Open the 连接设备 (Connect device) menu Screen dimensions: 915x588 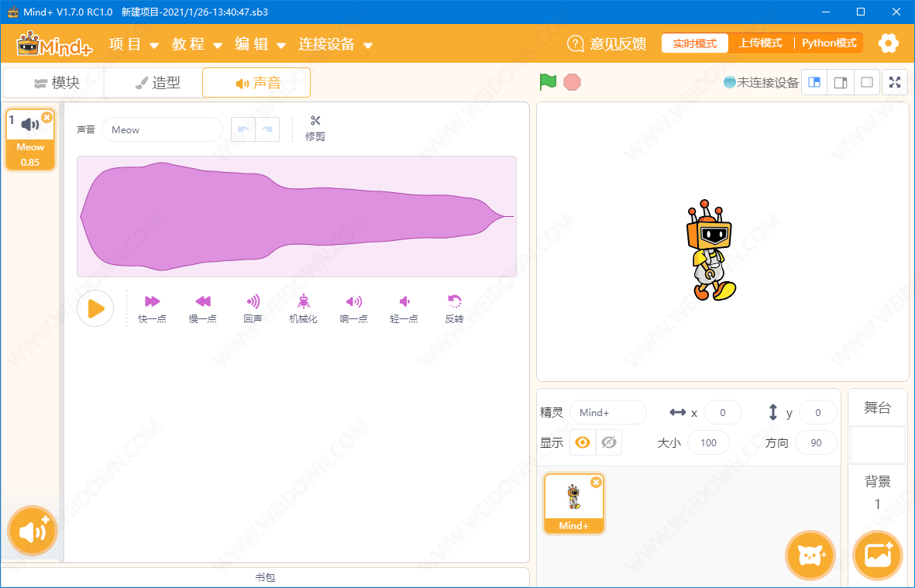pos(335,44)
